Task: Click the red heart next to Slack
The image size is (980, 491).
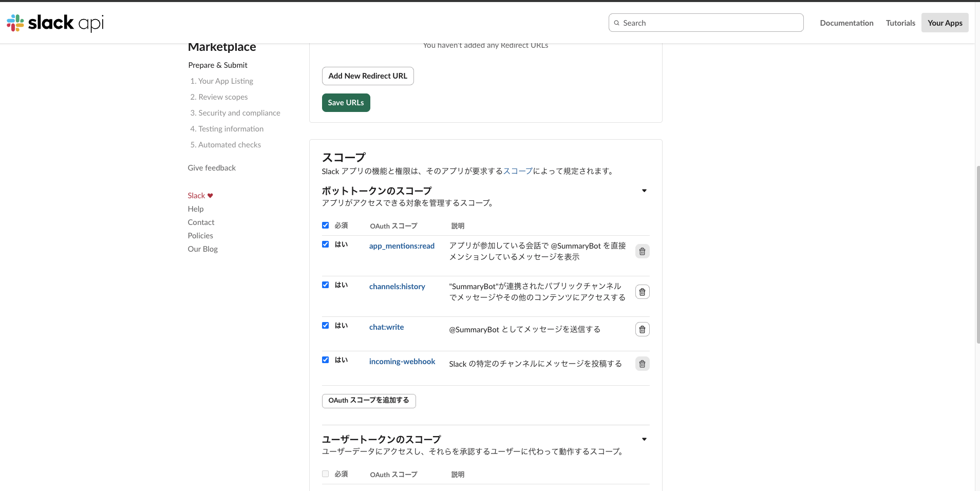Action: coord(210,196)
